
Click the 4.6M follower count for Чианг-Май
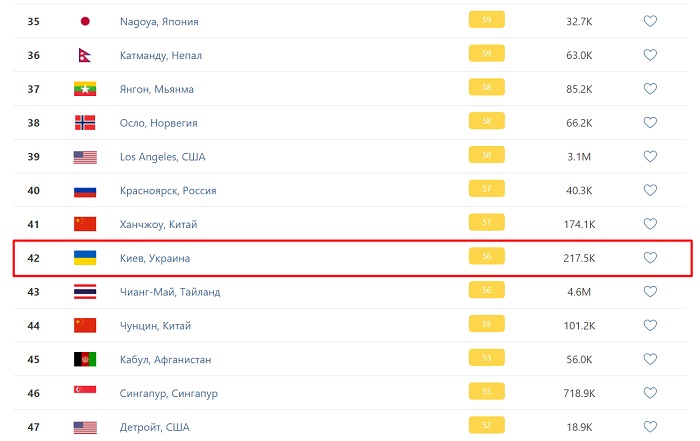(x=579, y=292)
